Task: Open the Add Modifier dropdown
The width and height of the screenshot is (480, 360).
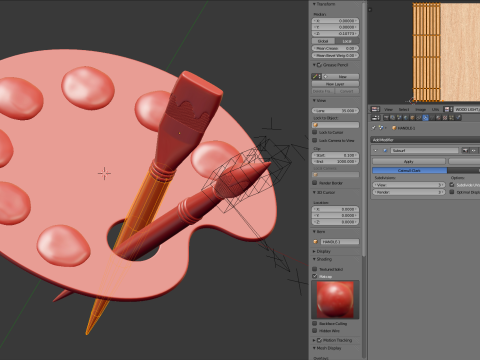Action: 425,140
